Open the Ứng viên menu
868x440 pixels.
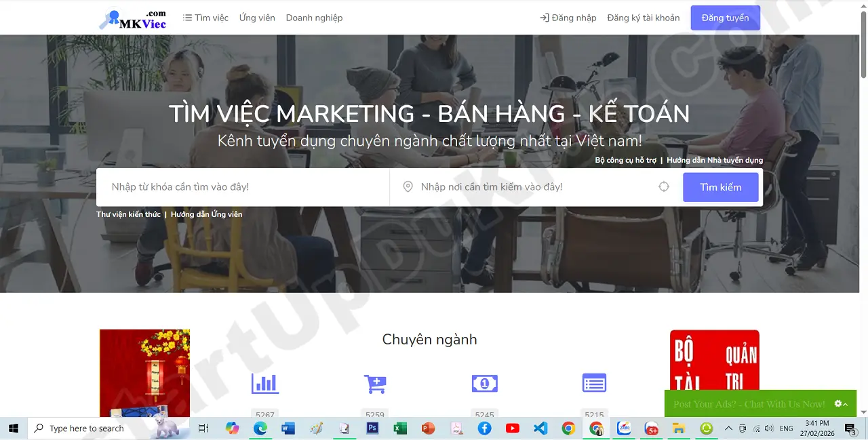pyautogui.click(x=257, y=18)
